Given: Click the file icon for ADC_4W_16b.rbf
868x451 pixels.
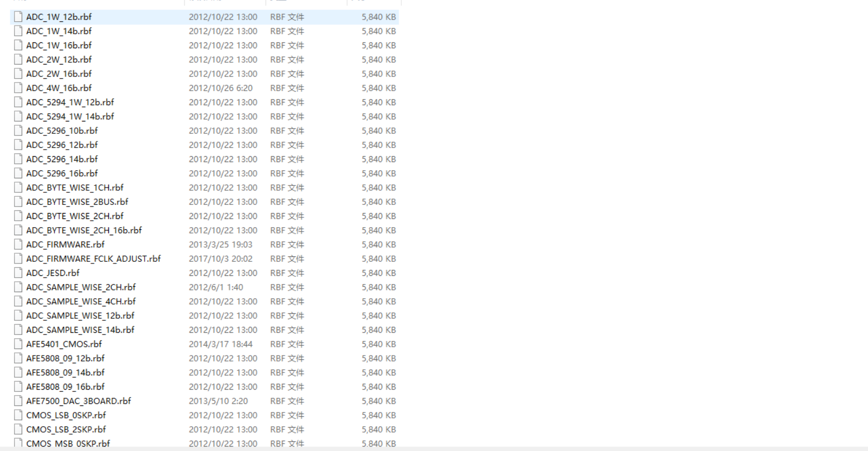Looking at the screenshot, I should tap(18, 88).
